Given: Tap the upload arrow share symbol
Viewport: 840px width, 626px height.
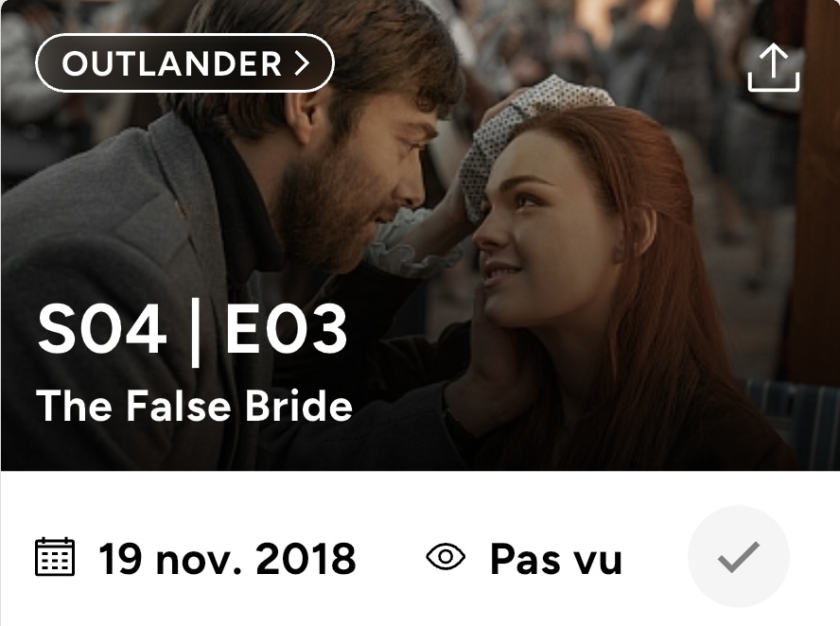Looking at the screenshot, I should click(774, 67).
